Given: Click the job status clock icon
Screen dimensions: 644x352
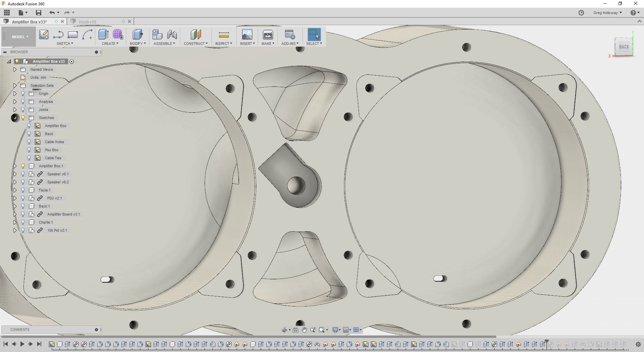Looking at the screenshot, I should tap(581, 13).
